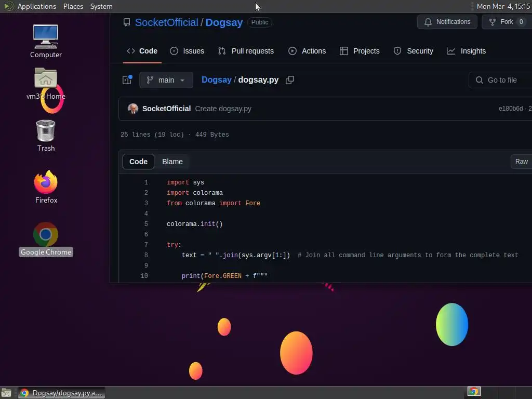
Task: Open commit hash e180b6d
Action: [511, 109]
